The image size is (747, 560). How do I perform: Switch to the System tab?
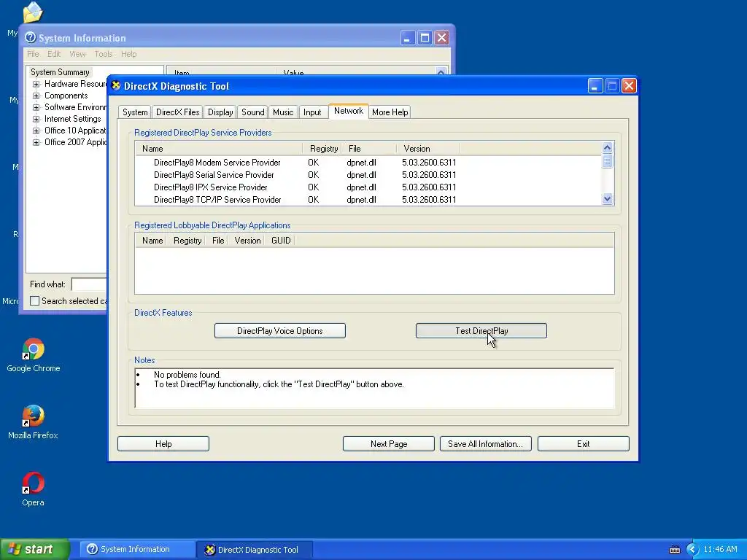(x=135, y=112)
